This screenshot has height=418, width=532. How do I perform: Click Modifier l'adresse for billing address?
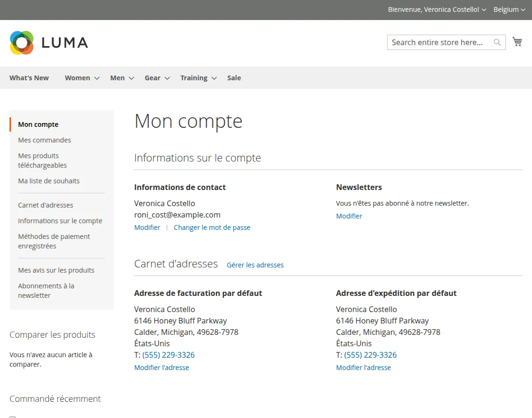click(x=161, y=367)
